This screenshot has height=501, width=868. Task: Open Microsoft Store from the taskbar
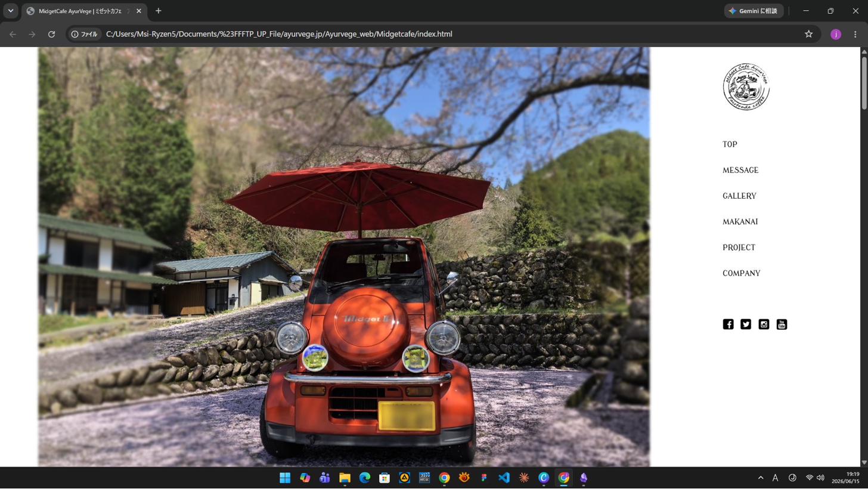385,478
